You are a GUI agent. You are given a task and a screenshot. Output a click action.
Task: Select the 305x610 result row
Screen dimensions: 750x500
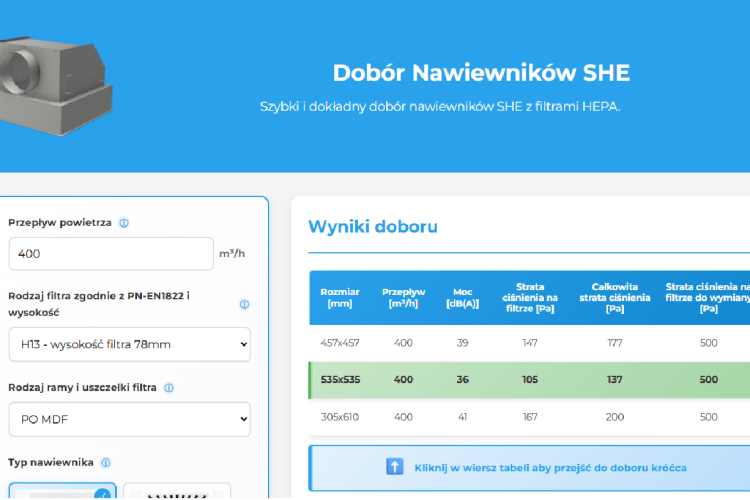(x=529, y=417)
